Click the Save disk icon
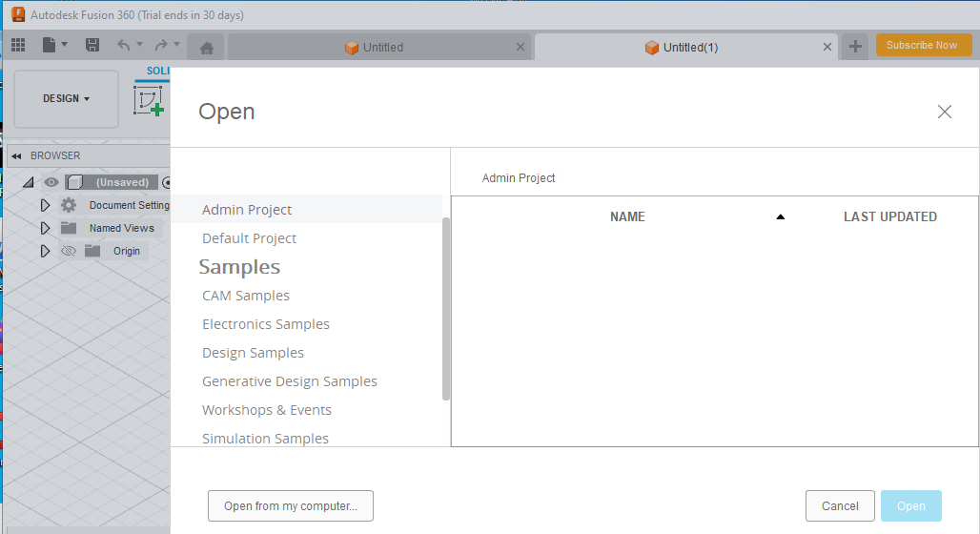Viewport: 980px width, 534px height. 92,45
